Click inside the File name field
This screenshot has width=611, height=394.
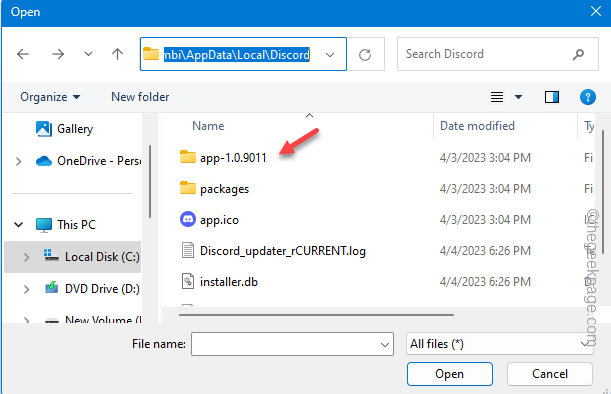(292, 344)
